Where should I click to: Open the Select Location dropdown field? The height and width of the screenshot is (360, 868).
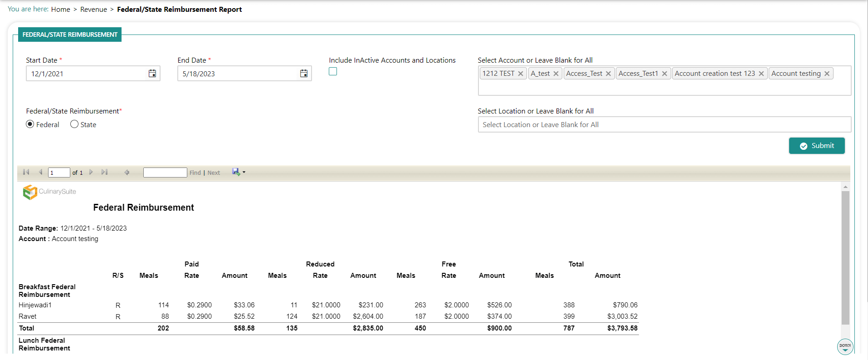[x=664, y=124]
